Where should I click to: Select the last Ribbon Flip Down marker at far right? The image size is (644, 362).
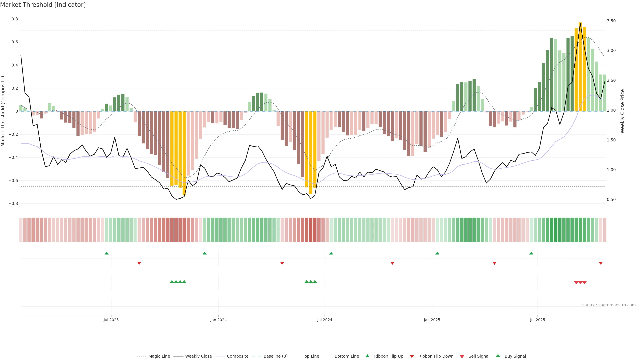coord(601,263)
